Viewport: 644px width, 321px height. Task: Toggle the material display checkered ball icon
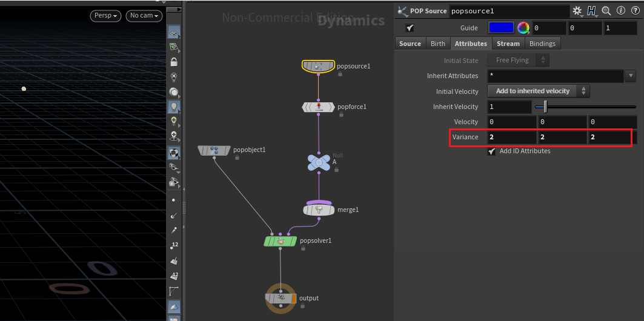174,153
